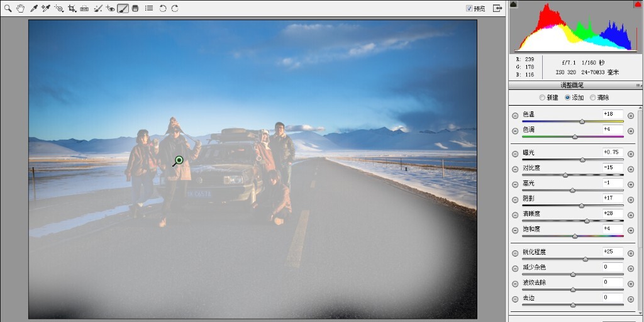Select the Zoom tool
The image size is (644, 322).
(8, 8)
